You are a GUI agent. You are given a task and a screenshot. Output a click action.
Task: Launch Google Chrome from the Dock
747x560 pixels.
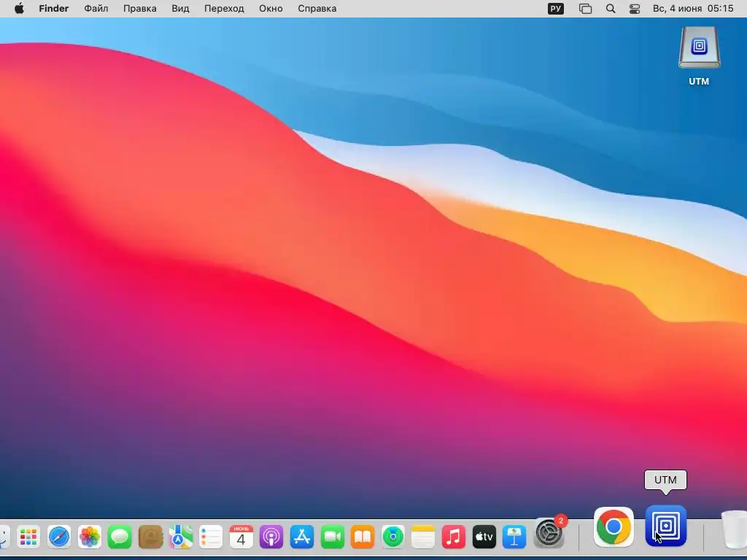click(x=614, y=526)
